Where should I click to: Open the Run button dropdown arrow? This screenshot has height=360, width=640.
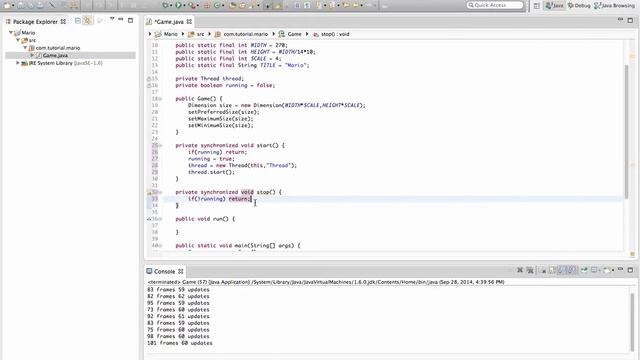(x=184, y=6)
